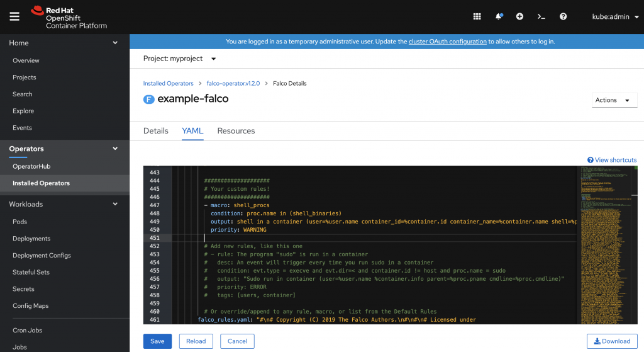Follow the cluster OAuth configuration link
The image size is (644, 352).
[x=447, y=42]
